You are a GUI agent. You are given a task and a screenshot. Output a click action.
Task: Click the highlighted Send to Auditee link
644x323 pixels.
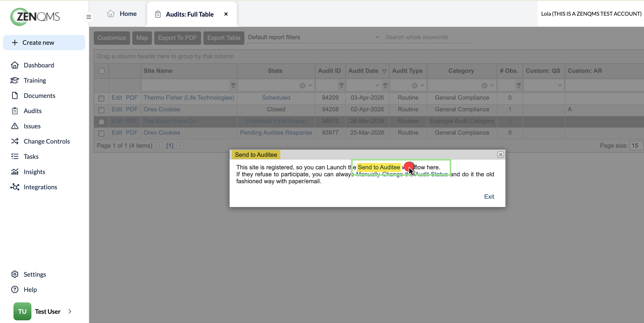379,167
